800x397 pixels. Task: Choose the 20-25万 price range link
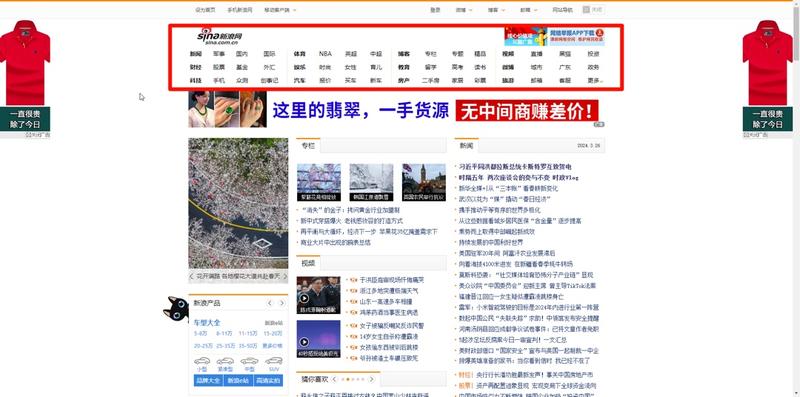click(202, 345)
